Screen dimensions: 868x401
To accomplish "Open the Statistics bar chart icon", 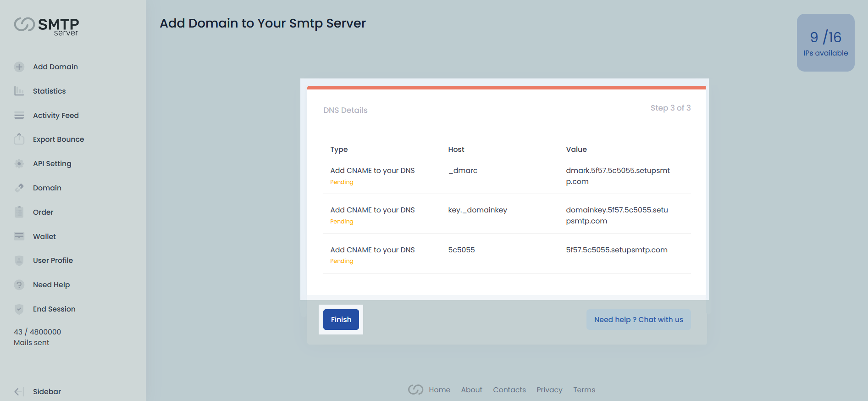I will pos(19,91).
